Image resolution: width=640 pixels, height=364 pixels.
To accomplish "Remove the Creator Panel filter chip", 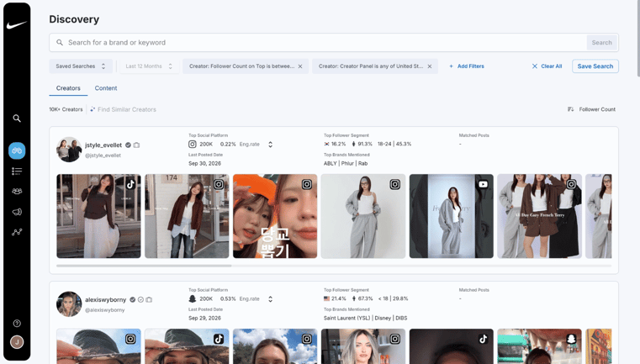I will click(430, 66).
